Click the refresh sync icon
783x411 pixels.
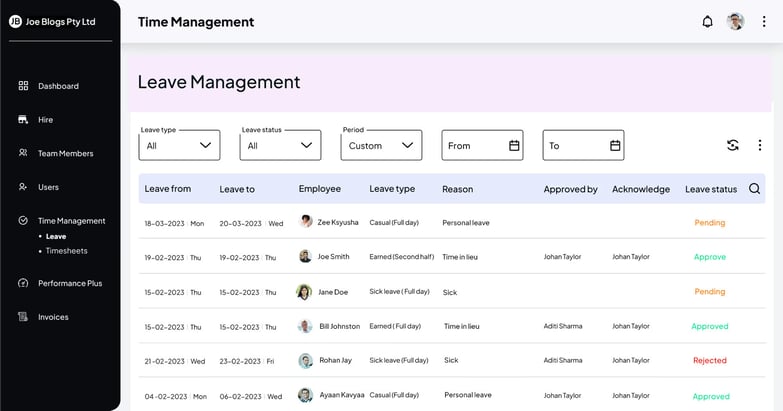[733, 145]
